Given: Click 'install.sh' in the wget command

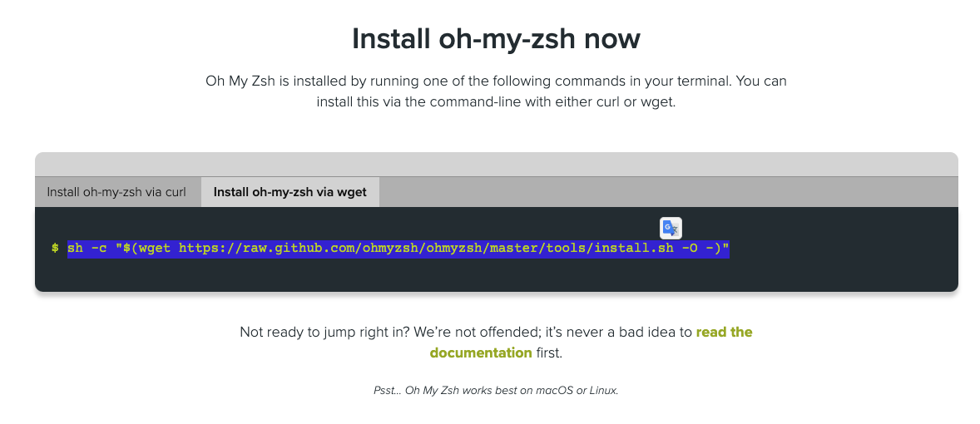Looking at the screenshot, I should (x=628, y=248).
